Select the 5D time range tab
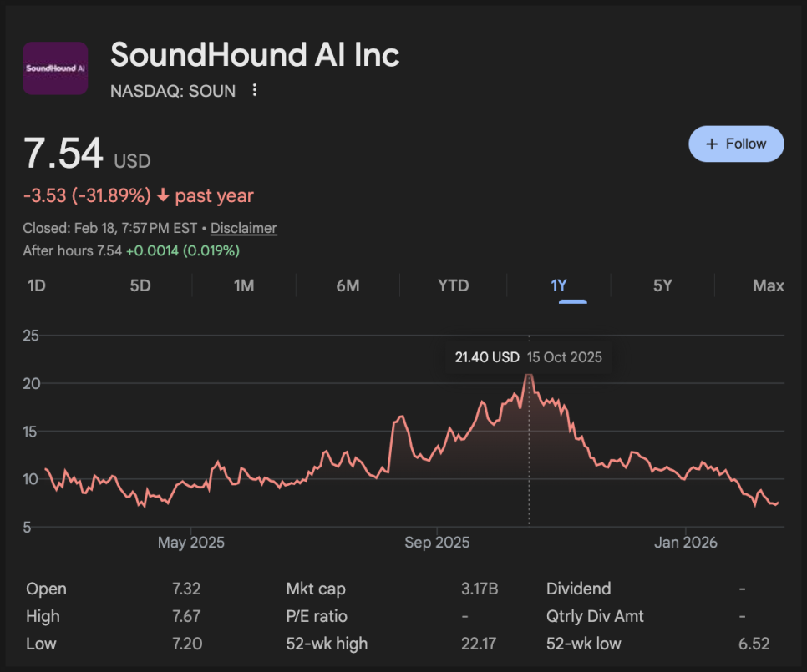 (x=140, y=285)
